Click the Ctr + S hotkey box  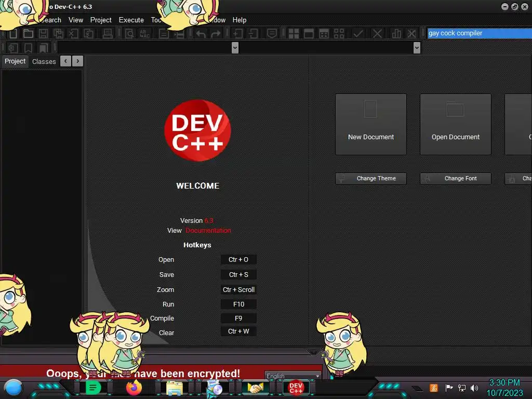pos(238,274)
